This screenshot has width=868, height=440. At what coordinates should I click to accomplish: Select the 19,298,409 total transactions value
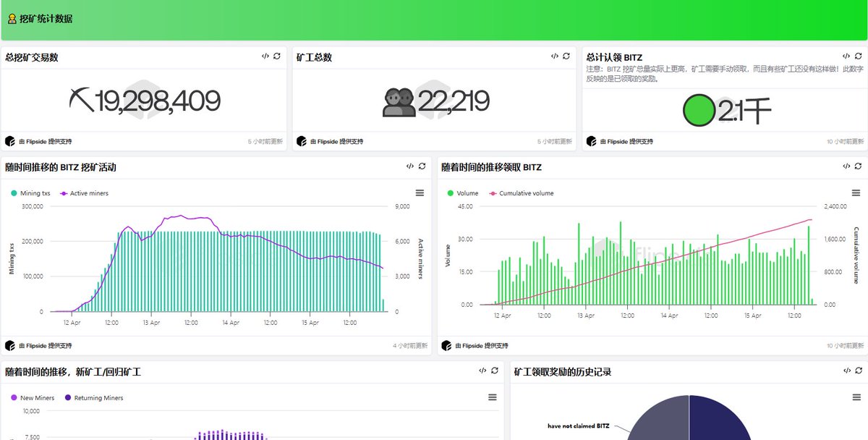click(x=157, y=101)
